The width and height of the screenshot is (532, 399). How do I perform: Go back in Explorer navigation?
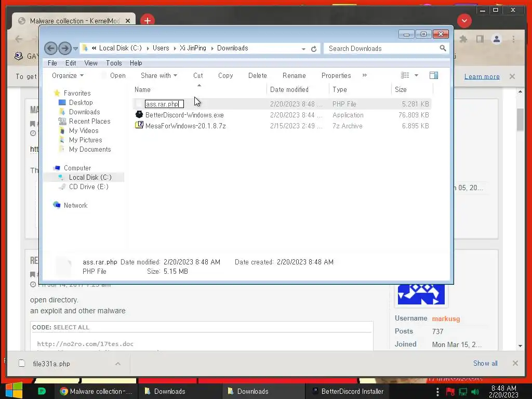[x=50, y=48]
